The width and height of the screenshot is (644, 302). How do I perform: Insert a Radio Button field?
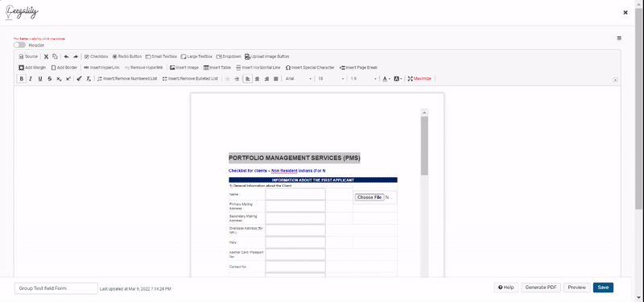point(127,56)
